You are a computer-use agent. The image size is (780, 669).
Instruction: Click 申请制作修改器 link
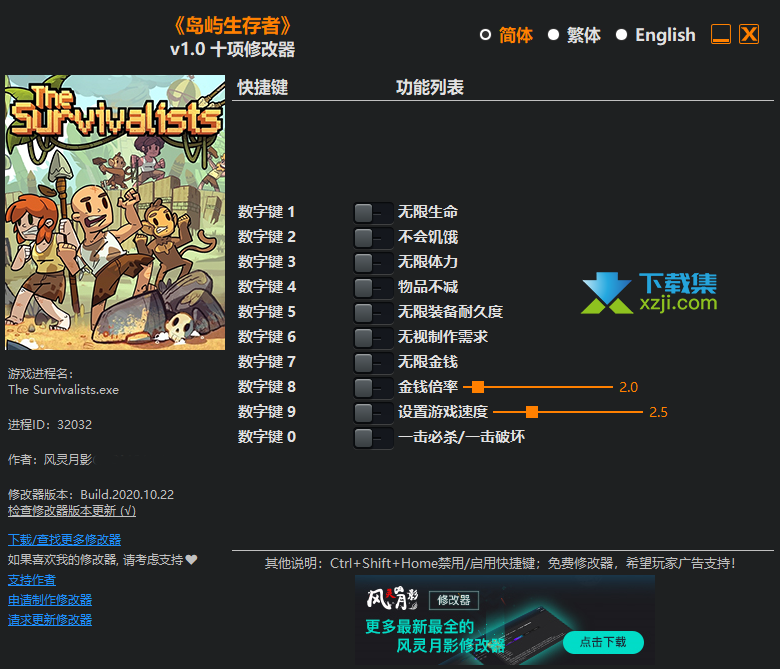coord(50,600)
